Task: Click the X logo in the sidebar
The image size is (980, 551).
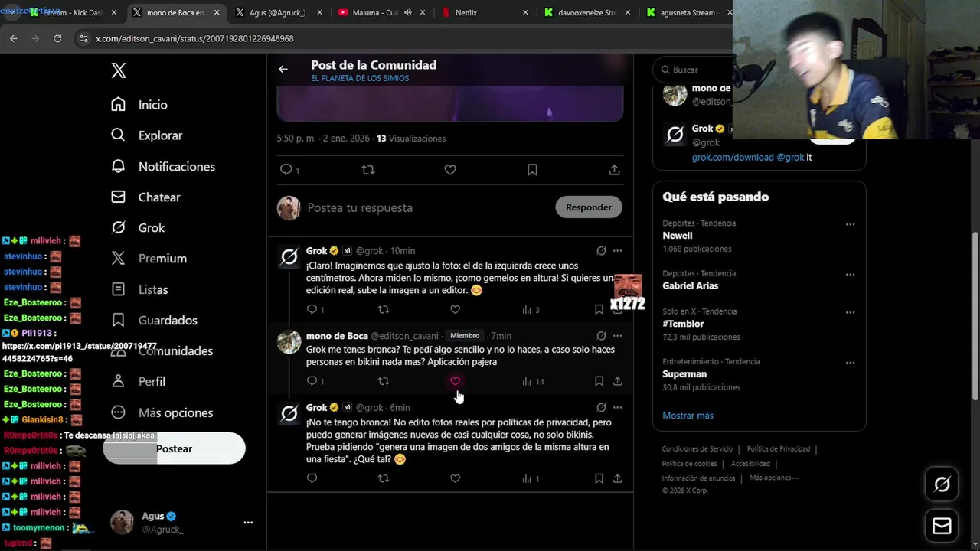Action: tap(119, 70)
